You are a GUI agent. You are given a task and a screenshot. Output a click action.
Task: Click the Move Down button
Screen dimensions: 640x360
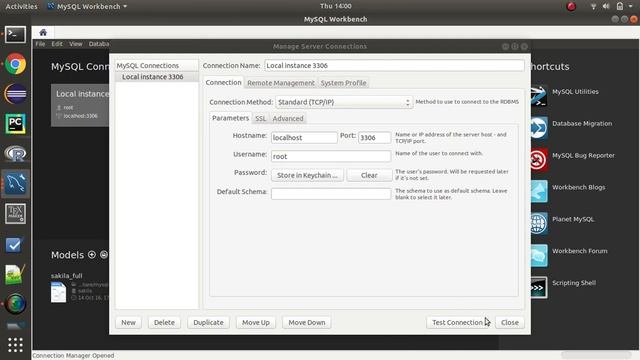click(307, 322)
